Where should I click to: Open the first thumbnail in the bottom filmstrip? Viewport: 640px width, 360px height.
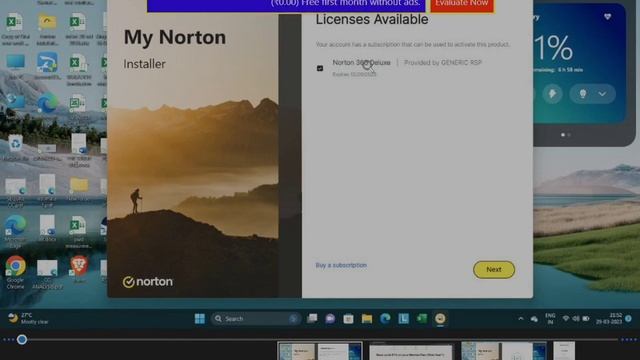[320, 351]
